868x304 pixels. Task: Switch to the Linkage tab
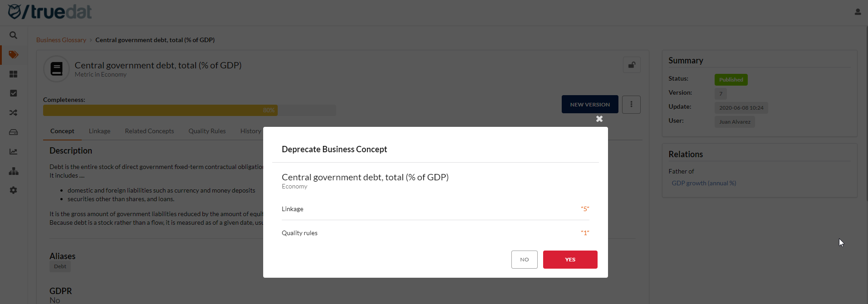pyautogui.click(x=99, y=131)
